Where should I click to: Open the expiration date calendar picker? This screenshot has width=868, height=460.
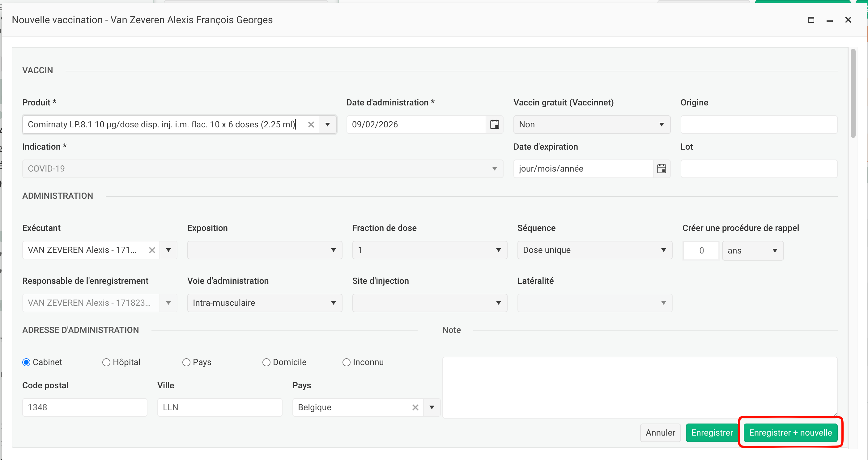pos(662,169)
